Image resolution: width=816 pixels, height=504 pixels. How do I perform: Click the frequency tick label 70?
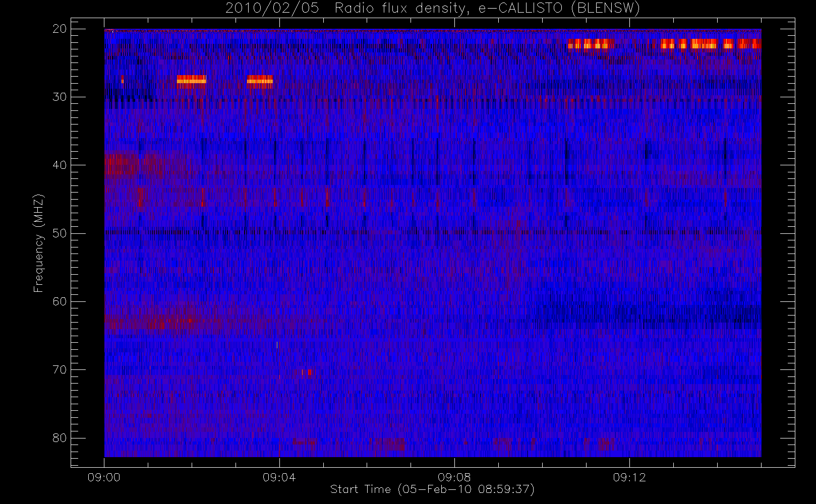pyautogui.click(x=60, y=370)
